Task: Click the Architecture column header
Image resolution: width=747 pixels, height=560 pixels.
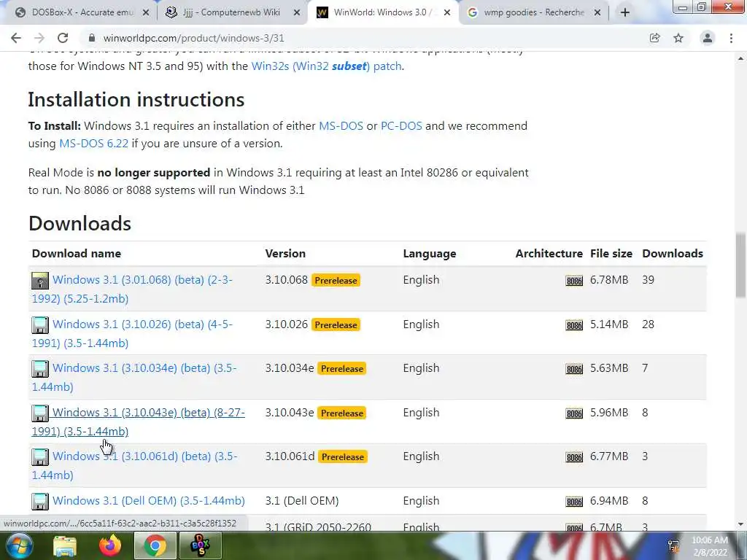Action: pos(549,253)
